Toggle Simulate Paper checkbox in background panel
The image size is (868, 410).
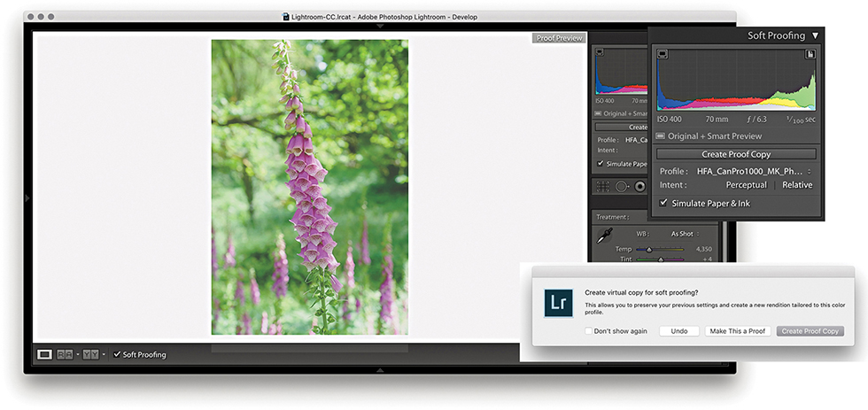coord(601,164)
